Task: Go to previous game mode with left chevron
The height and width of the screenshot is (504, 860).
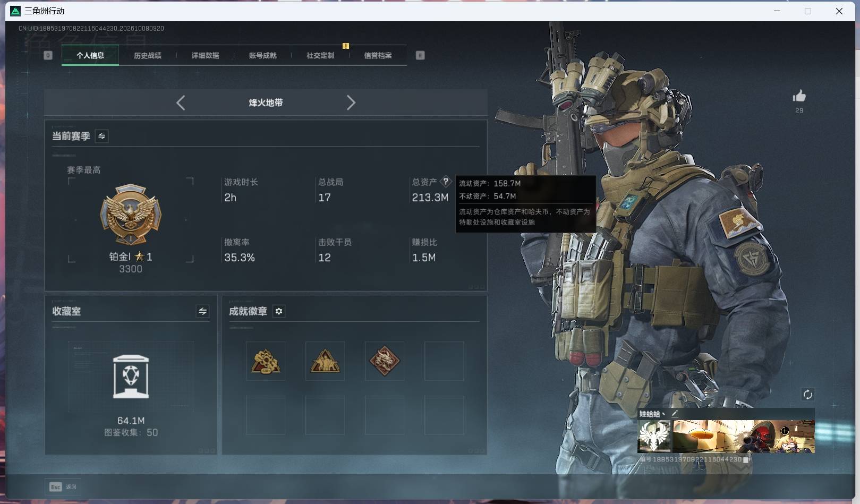Action: [x=181, y=102]
